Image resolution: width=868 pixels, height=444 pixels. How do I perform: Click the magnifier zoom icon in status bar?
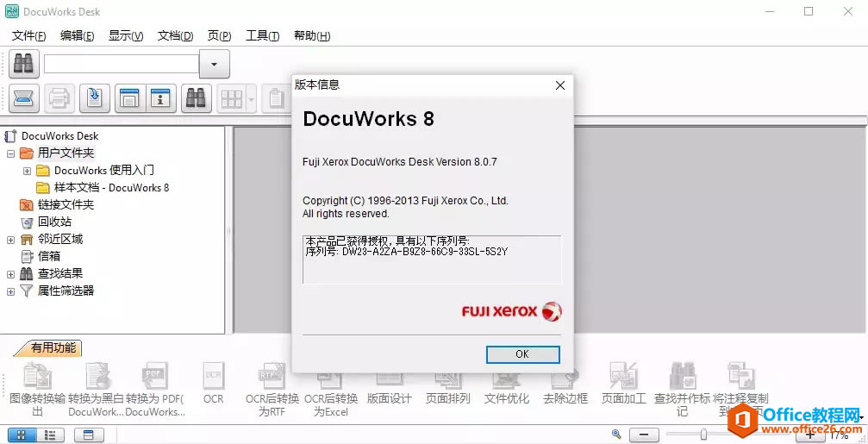pos(616,435)
